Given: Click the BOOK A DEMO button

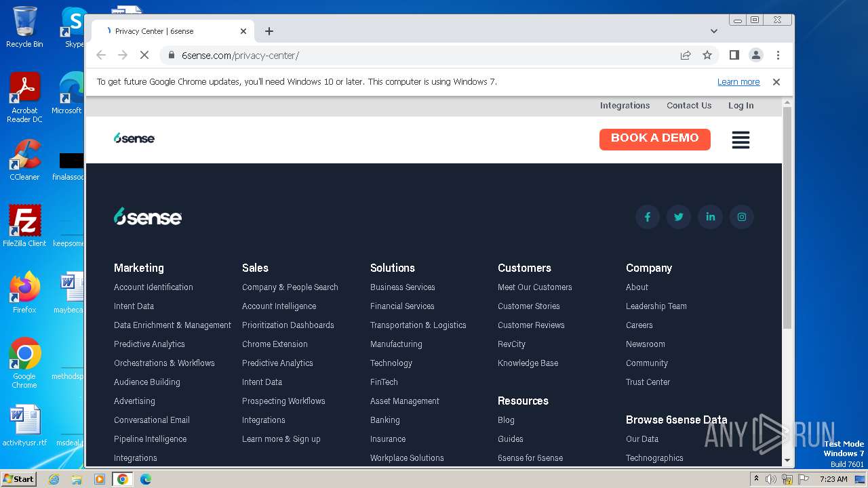Looking at the screenshot, I should 655,139.
